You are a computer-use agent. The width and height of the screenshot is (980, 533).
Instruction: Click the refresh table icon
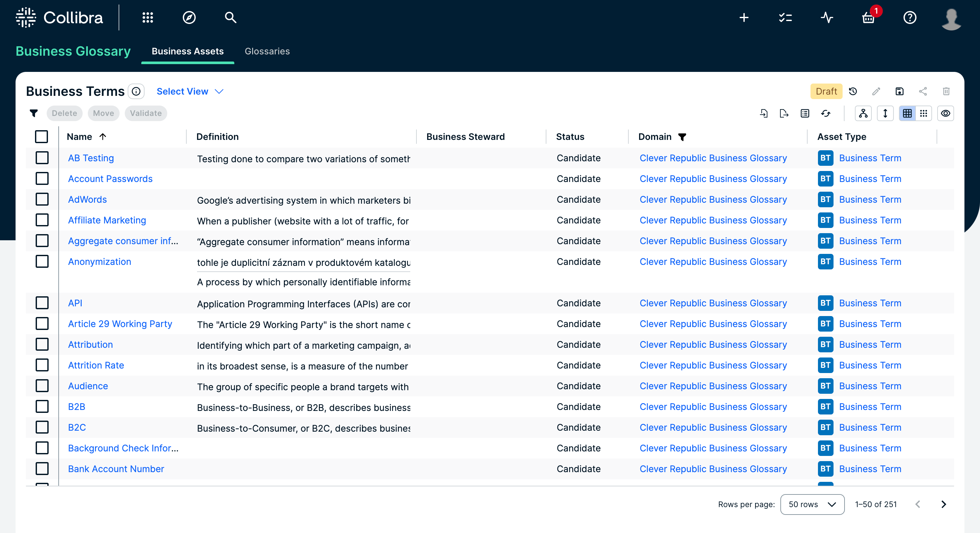click(x=825, y=113)
